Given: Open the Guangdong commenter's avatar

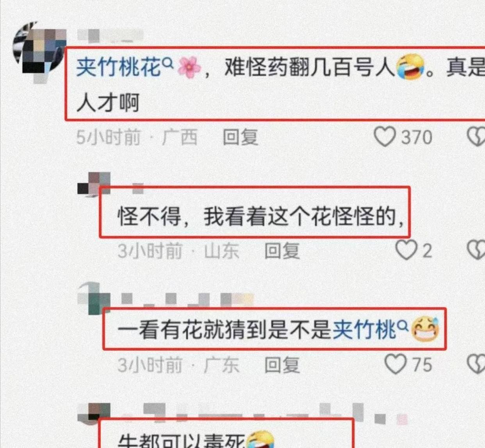Looking at the screenshot, I should (94, 299).
